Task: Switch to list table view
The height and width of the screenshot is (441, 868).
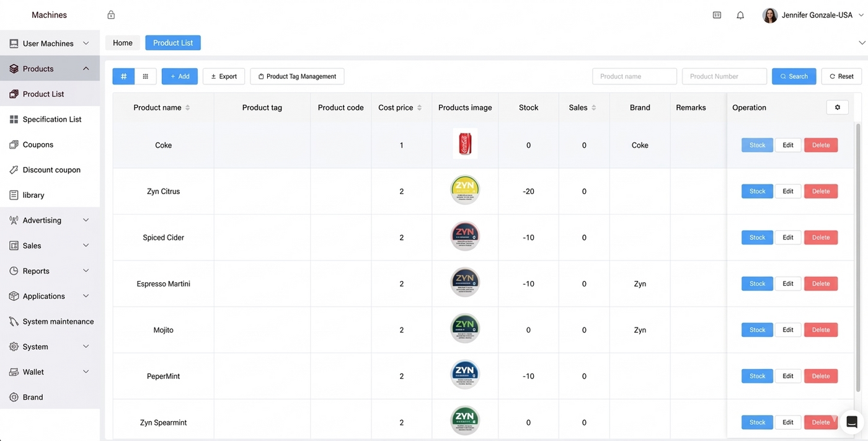Action: (x=123, y=76)
